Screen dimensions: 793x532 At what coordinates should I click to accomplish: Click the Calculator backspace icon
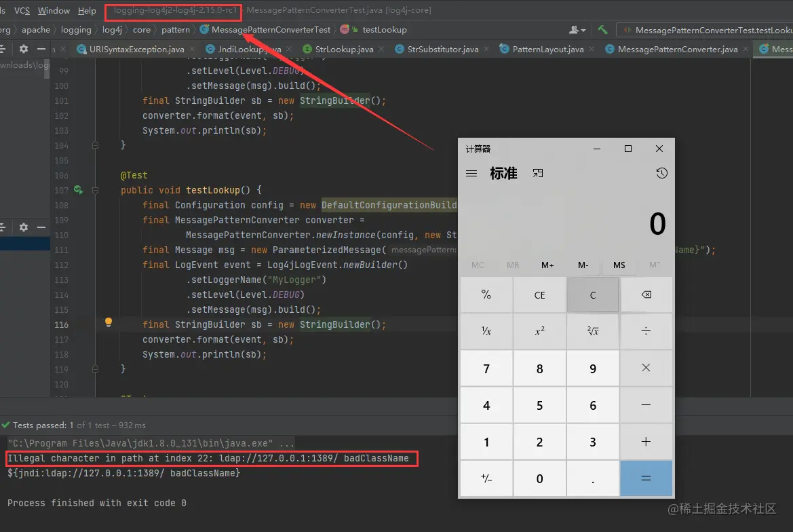[646, 294]
